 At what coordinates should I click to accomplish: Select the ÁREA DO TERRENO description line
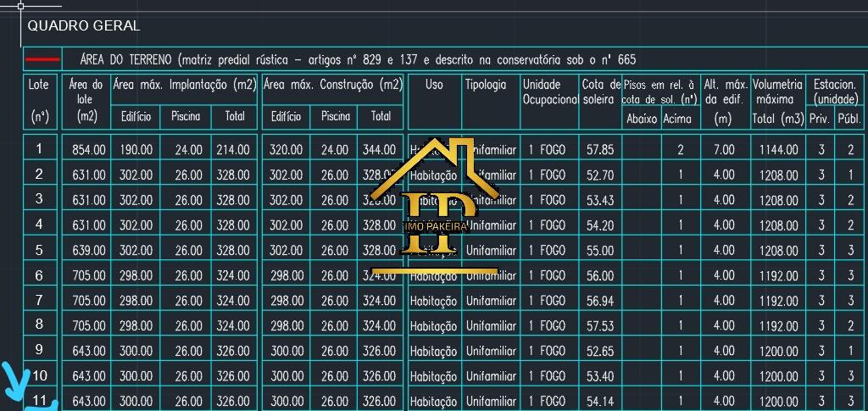[x=357, y=60]
